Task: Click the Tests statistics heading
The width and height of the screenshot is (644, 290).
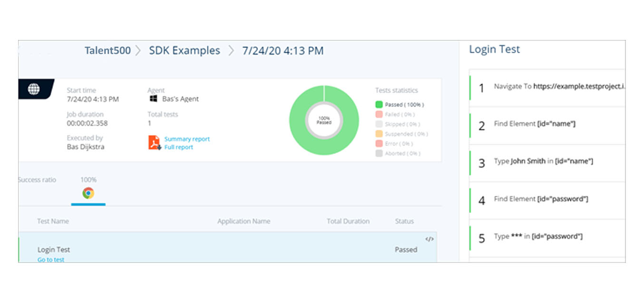Action: 397,90
